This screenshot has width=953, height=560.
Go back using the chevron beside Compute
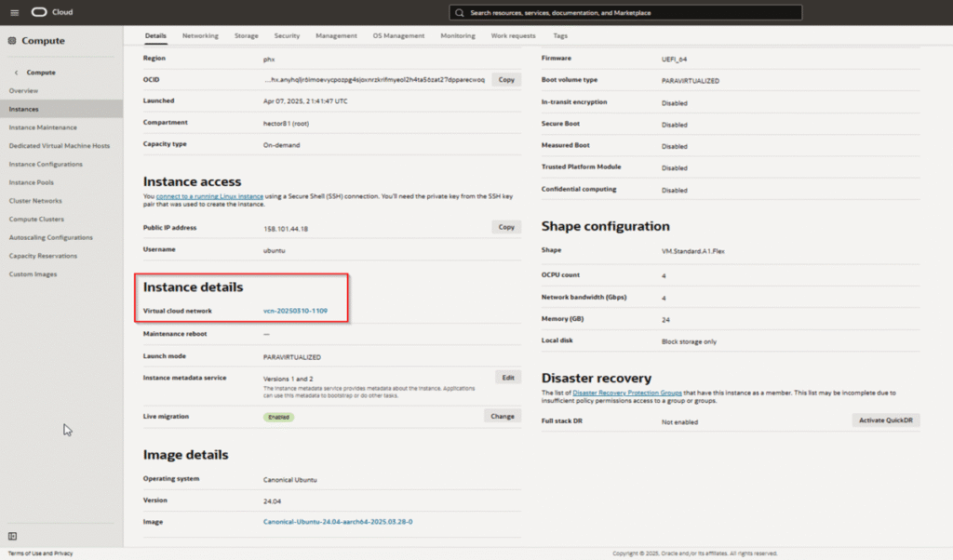tap(16, 73)
